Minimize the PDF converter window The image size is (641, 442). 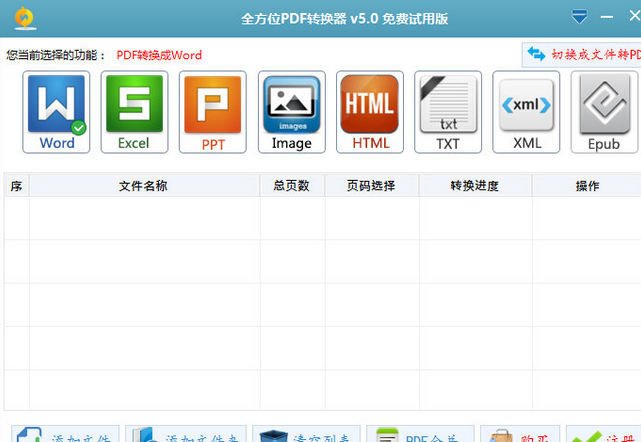(607, 17)
